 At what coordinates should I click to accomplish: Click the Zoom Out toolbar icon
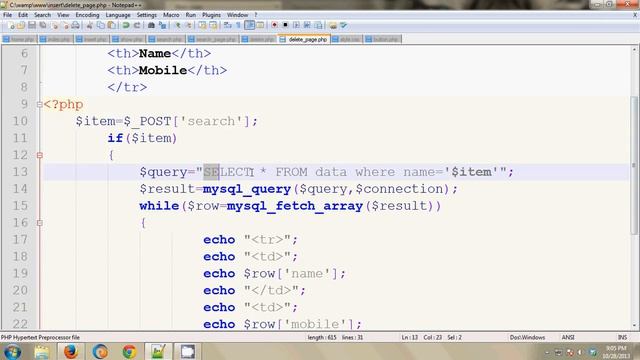point(188,25)
